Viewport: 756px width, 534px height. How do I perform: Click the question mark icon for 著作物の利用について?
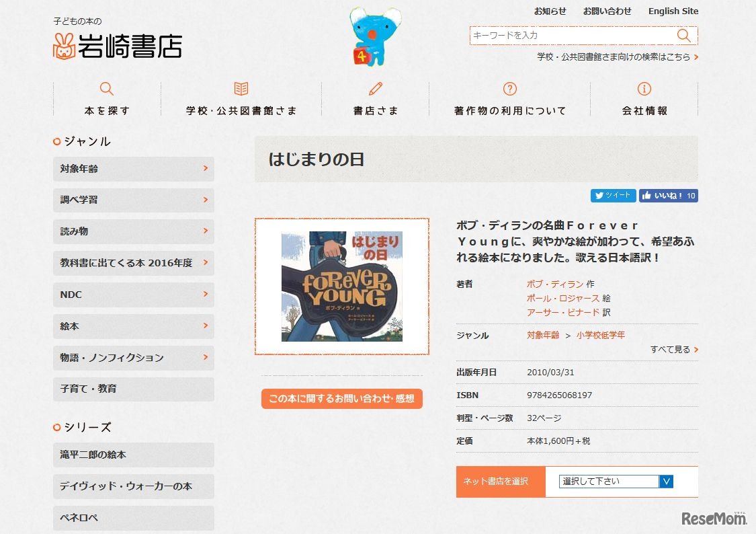pos(510,87)
